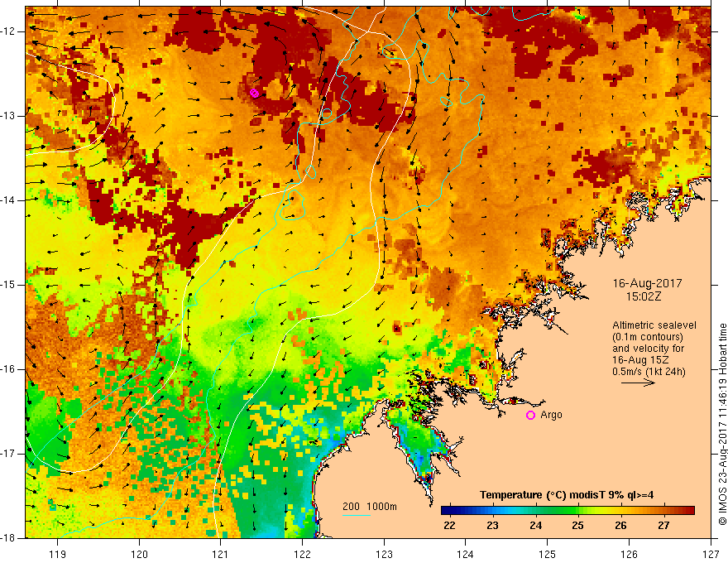
Task: Click latitude axis label '-15'
Action: coord(9,285)
